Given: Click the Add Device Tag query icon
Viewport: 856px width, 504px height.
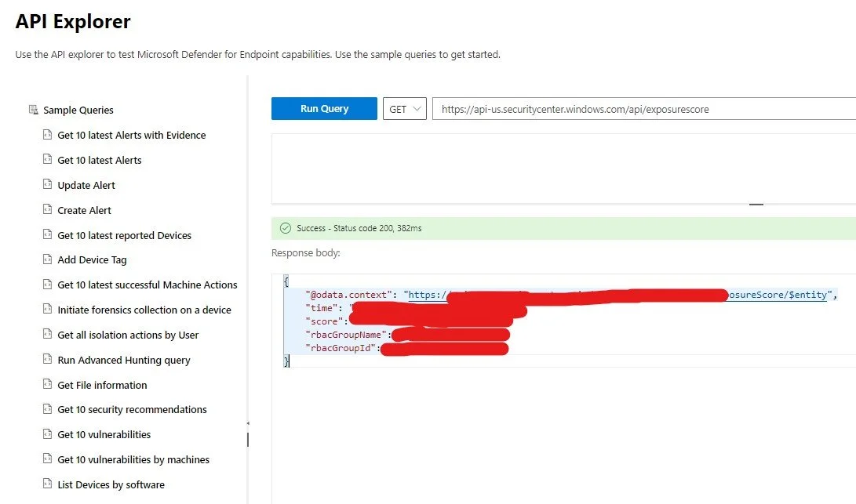Looking at the screenshot, I should [x=48, y=259].
